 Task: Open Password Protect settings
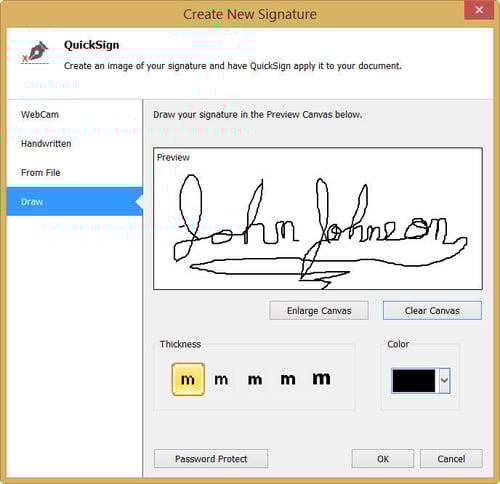point(211,459)
